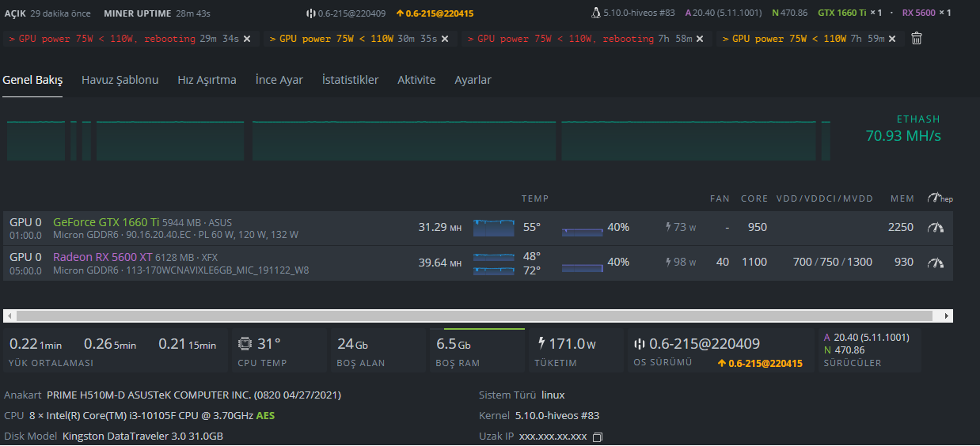
Task: Go to the İstatistikler tab
Action: (x=350, y=80)
